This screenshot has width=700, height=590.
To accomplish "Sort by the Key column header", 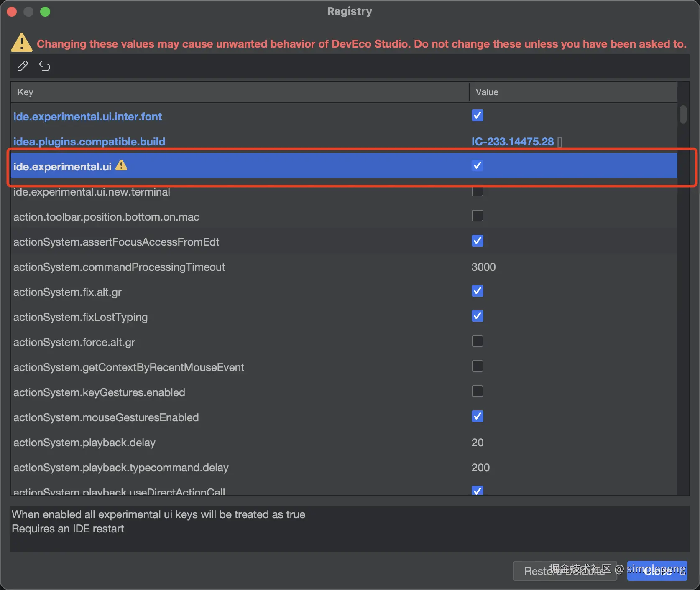I will pyautogui.click(x=240, y=92).
